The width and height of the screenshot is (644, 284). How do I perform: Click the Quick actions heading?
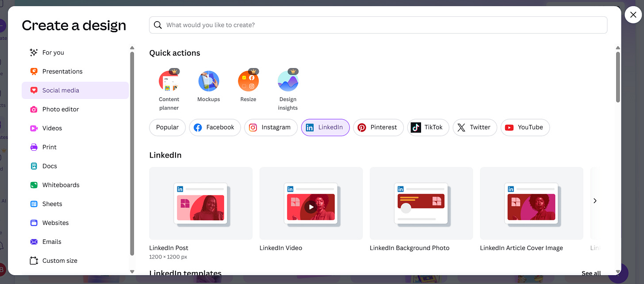pos(175,53)
